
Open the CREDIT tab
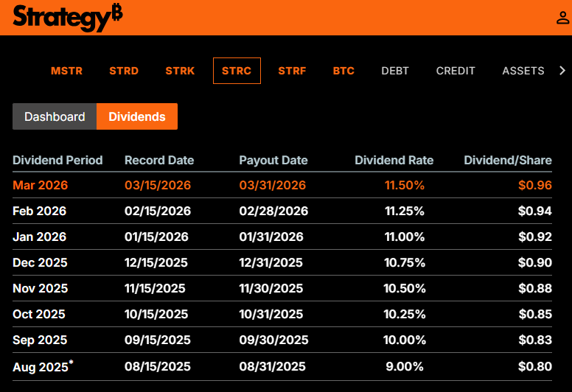(456, 71)
